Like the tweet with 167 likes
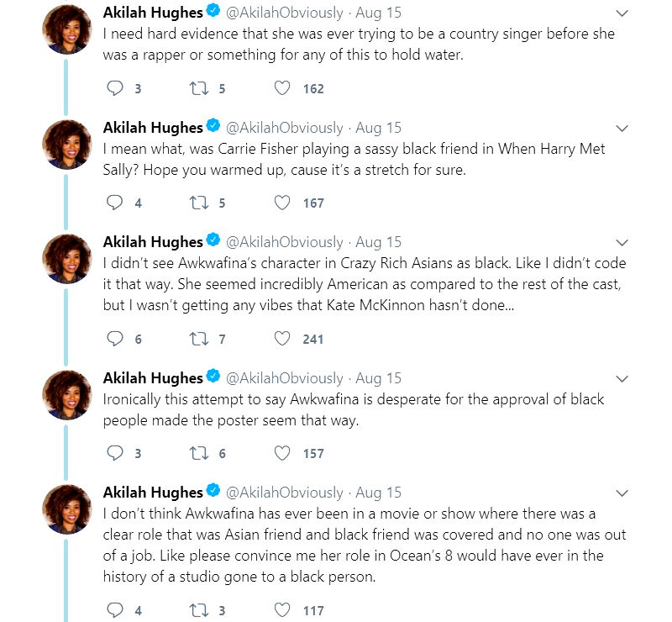The height and width of the screenshot is (622, 672). 283,203
